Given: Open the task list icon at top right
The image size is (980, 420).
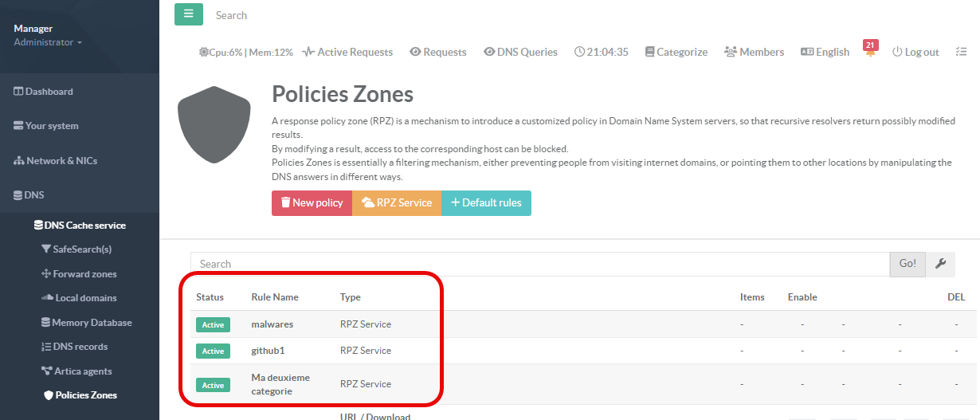Looking at the screenshot, I should click(x=961, y=52).
